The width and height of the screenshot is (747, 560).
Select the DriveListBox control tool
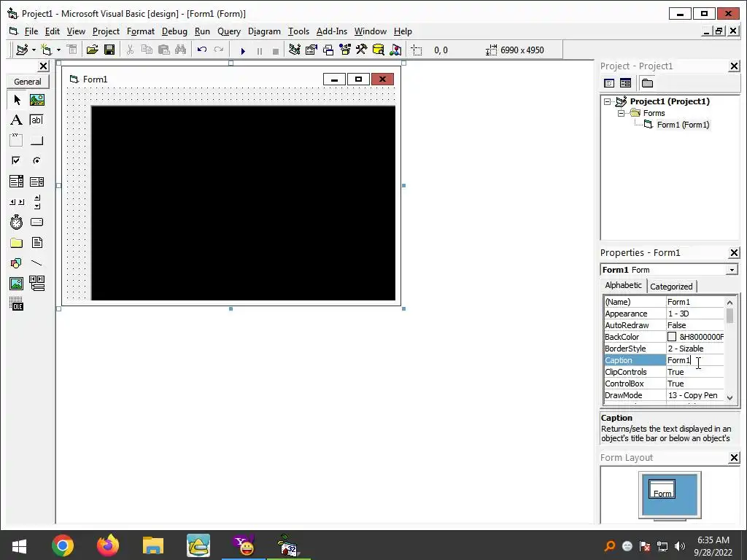[x=36, y=222]
